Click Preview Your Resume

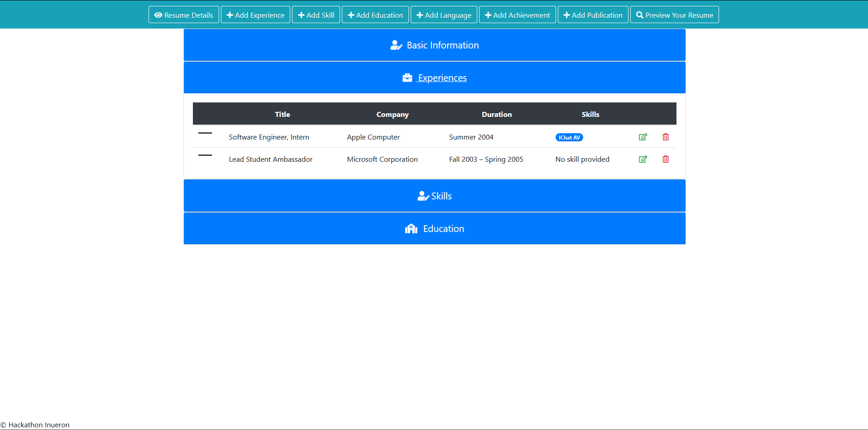click(x=674, y=14)
